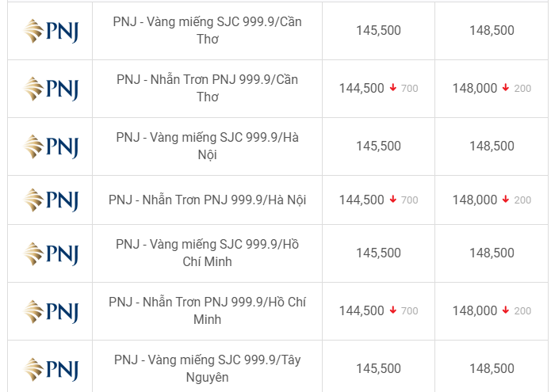
Task: Click sell price 148,500 in SJC Hà Nội row
Action: coord(492,146)
